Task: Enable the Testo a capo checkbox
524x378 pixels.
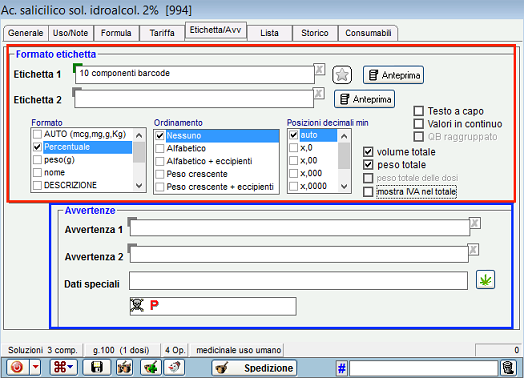Action: click(419, 111)
